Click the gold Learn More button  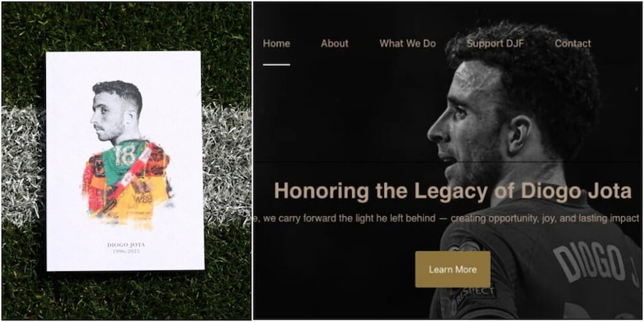click(452, 270)
